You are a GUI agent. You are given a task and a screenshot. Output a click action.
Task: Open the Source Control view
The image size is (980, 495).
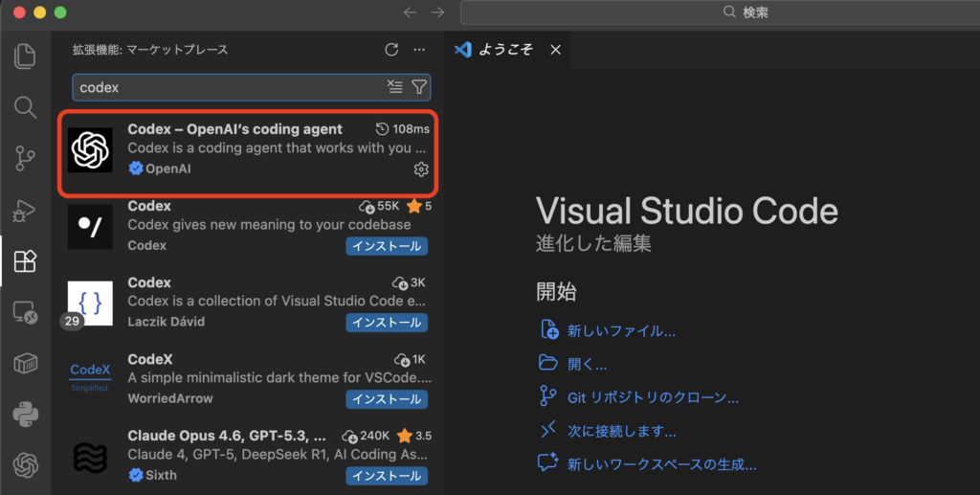(25, 158)
